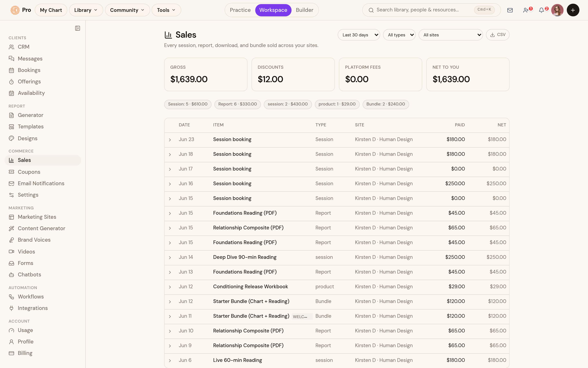Viewport: 588px width, 368px height.
Task: Open the All types filter dropdown
Action: point(399,35)
